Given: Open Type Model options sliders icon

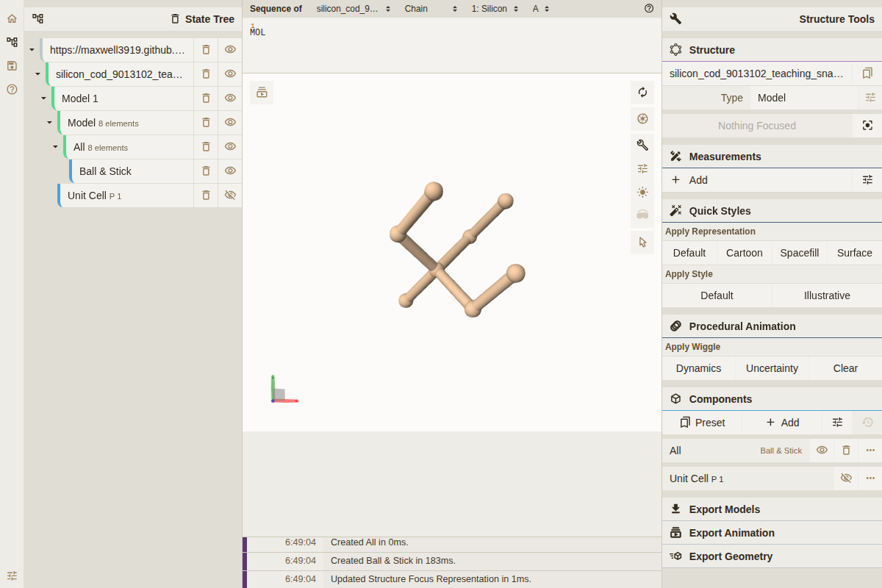Looking at the screenshot, I should [x=870, y=97].
